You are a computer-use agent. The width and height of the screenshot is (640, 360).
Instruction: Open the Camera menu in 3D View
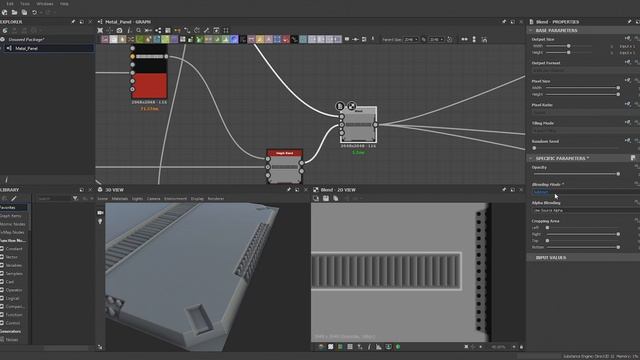(x=153, y=199)
